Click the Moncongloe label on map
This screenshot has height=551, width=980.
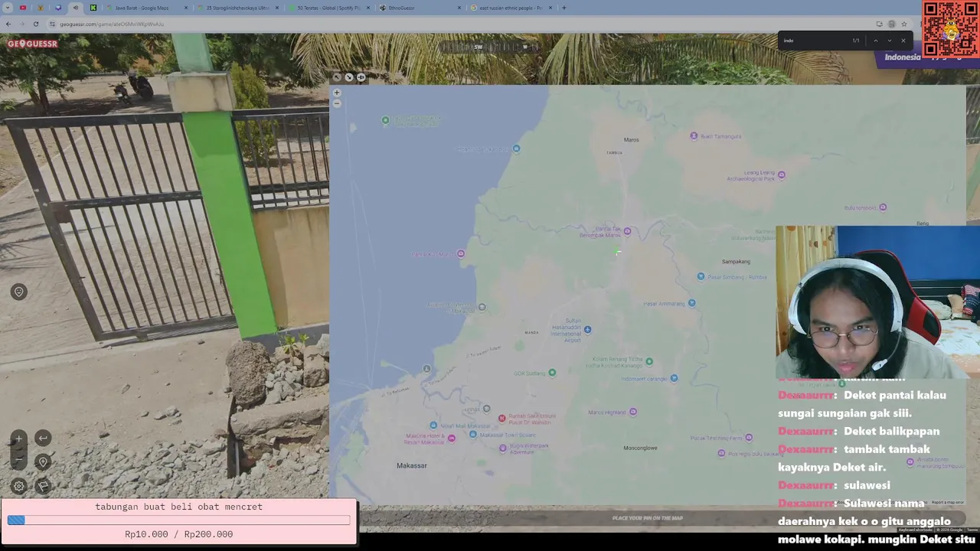(640, 448)
